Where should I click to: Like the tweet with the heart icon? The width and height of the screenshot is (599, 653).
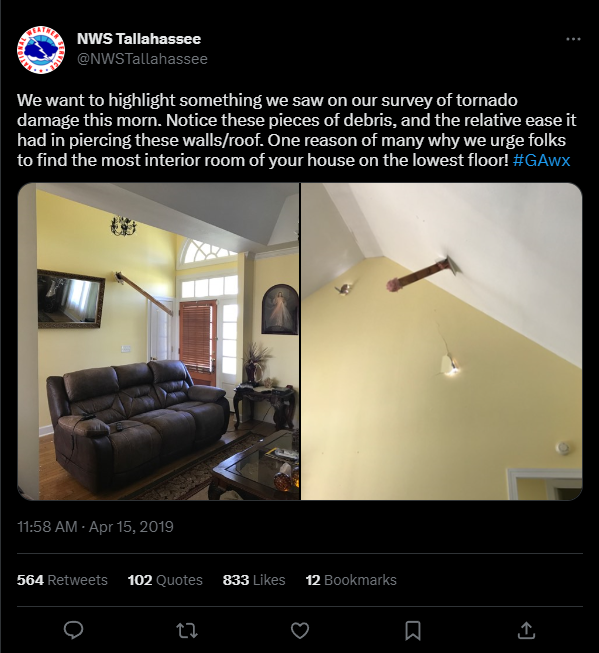point(300,631)
